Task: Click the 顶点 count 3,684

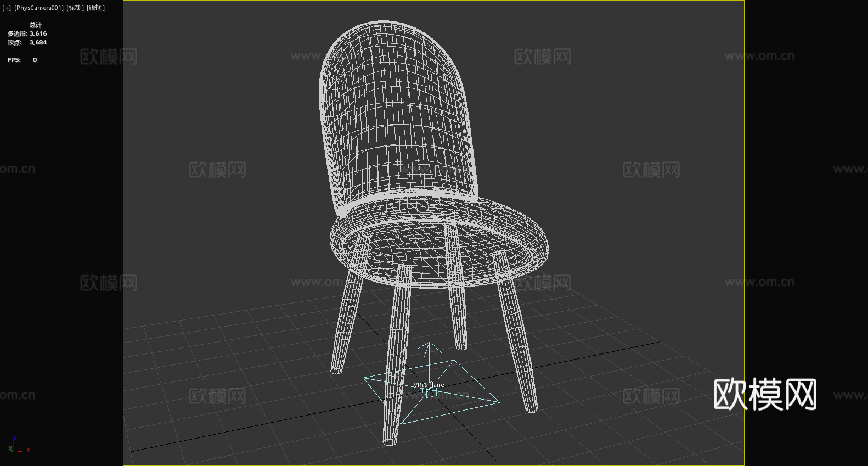Action: (38, 42)
